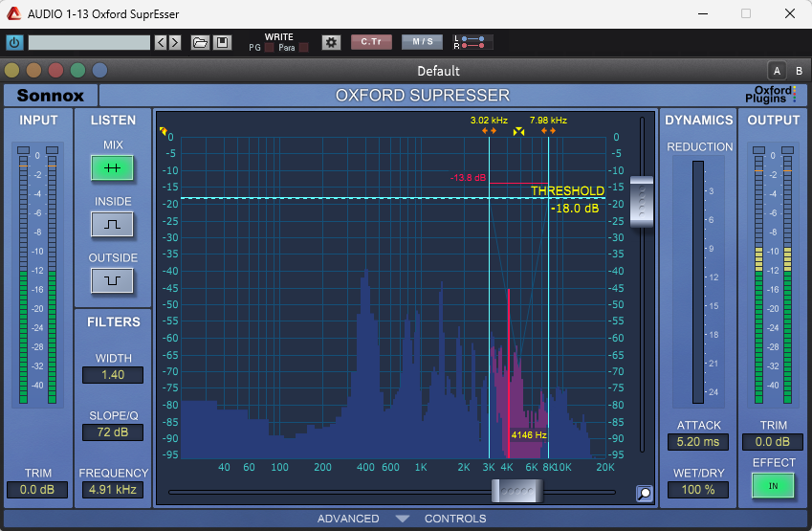Switch to A comparison slot
Screen dimensions: 812x531
[x=777, y=71]
